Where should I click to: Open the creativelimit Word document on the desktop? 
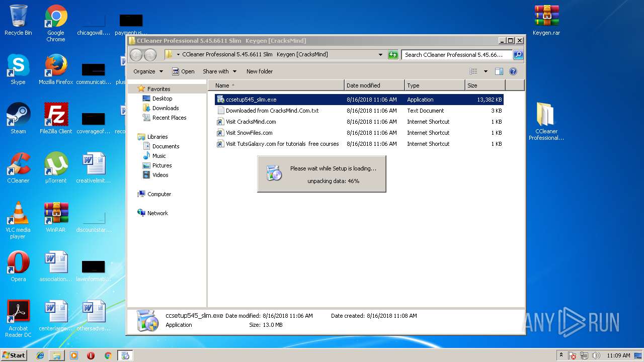(94, 168)
